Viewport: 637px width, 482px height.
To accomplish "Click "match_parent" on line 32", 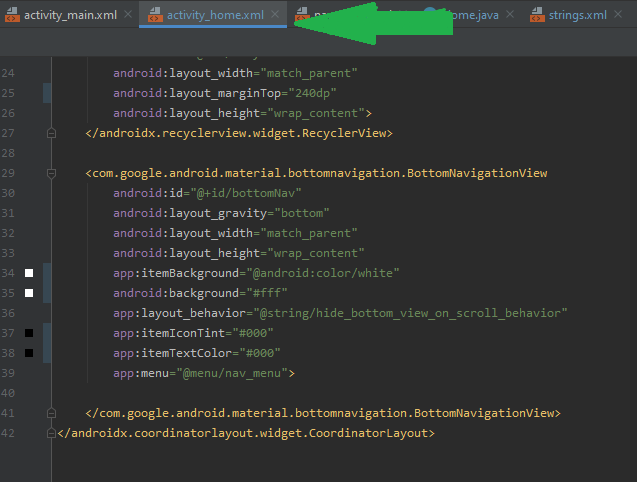I will pos(309,233).
